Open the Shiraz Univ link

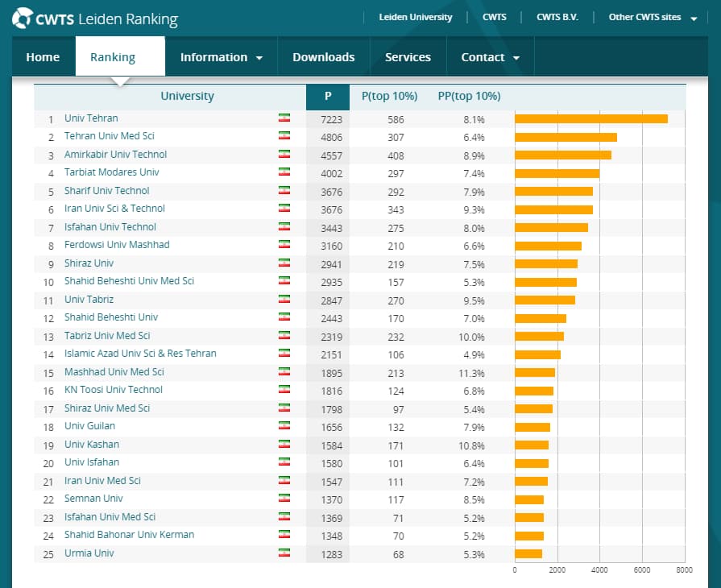89,263
